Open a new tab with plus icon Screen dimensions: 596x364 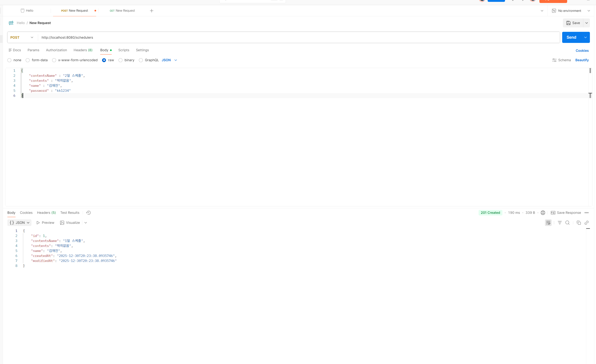click(152, 11)
